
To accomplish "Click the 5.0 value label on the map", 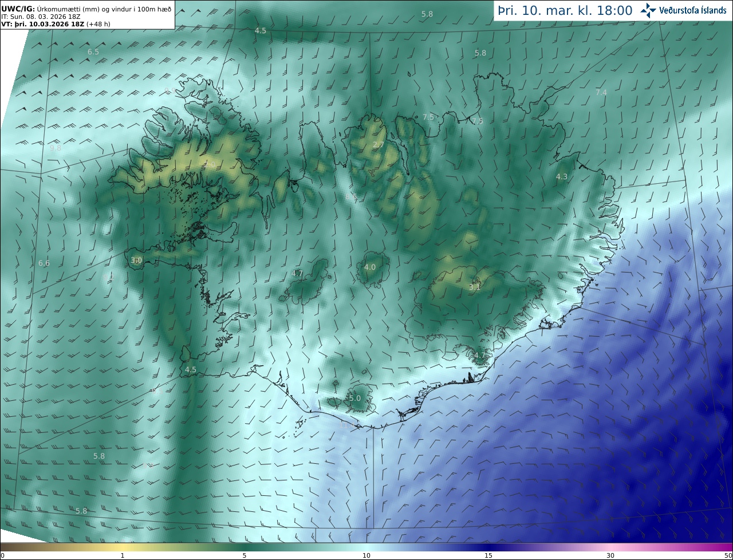I will 354,398.
